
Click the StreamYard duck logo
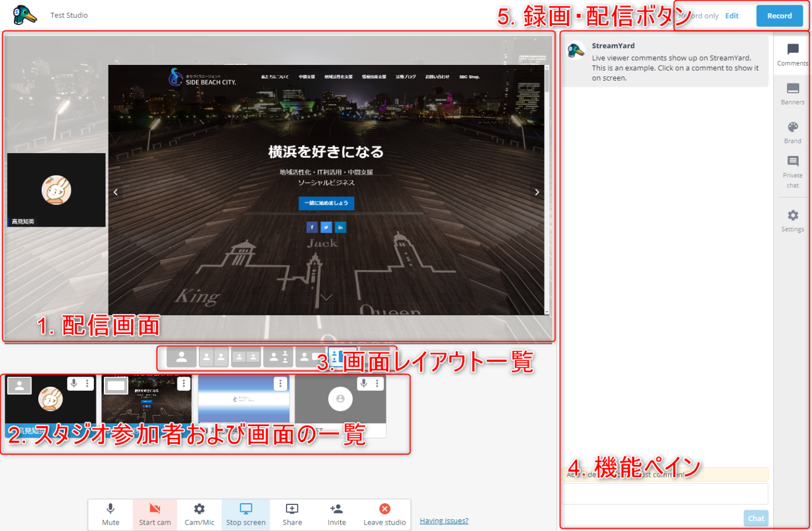pyautogui.click(x=25, y=14)
